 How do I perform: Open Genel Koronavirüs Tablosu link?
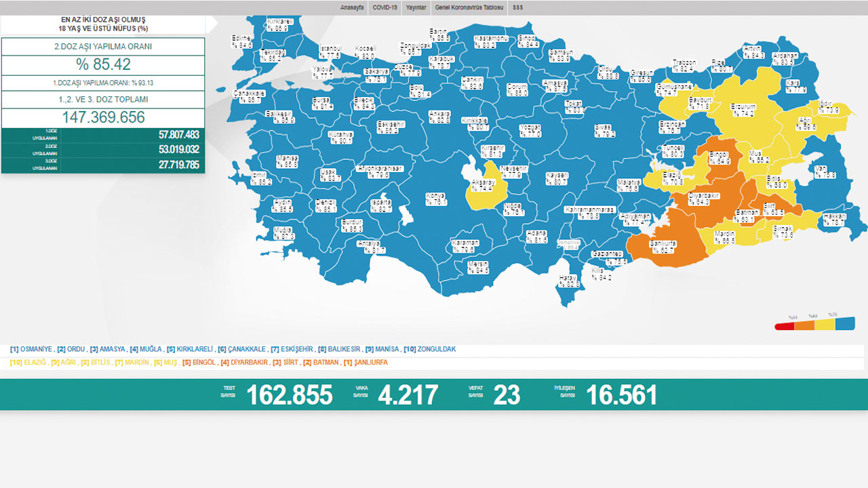coord(469,7)
